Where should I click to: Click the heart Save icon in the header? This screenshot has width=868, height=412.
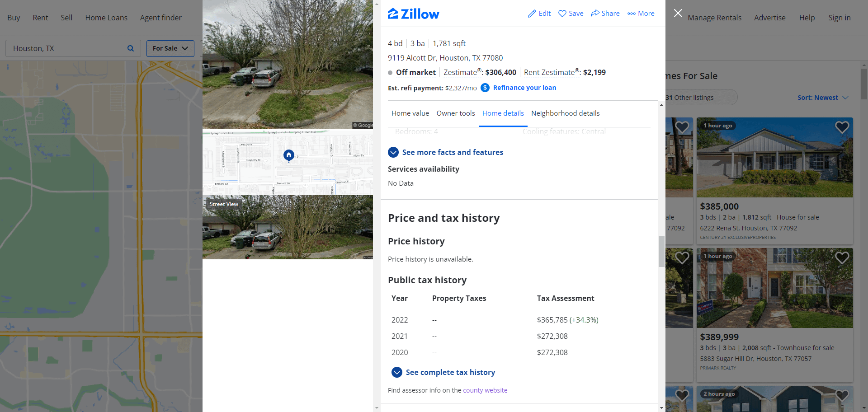(562, 14)
